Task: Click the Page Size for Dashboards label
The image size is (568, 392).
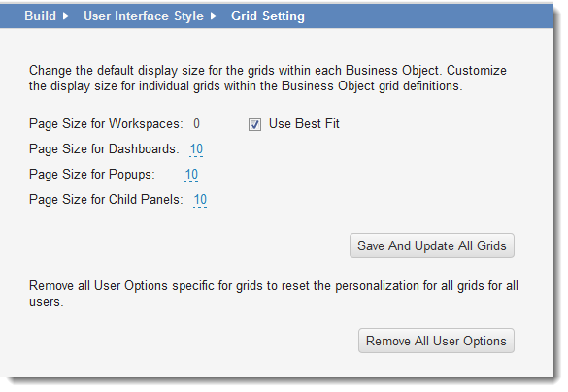Action: [104, 149]
